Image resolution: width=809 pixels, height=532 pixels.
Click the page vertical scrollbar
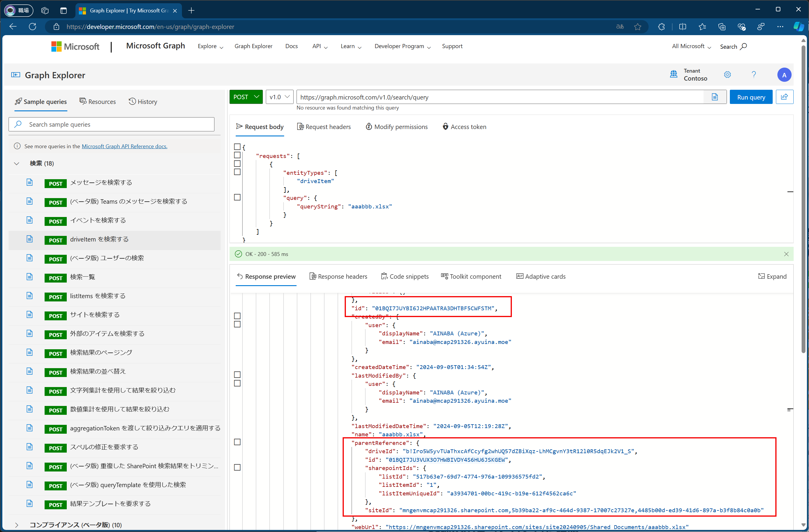coord(804,199)
